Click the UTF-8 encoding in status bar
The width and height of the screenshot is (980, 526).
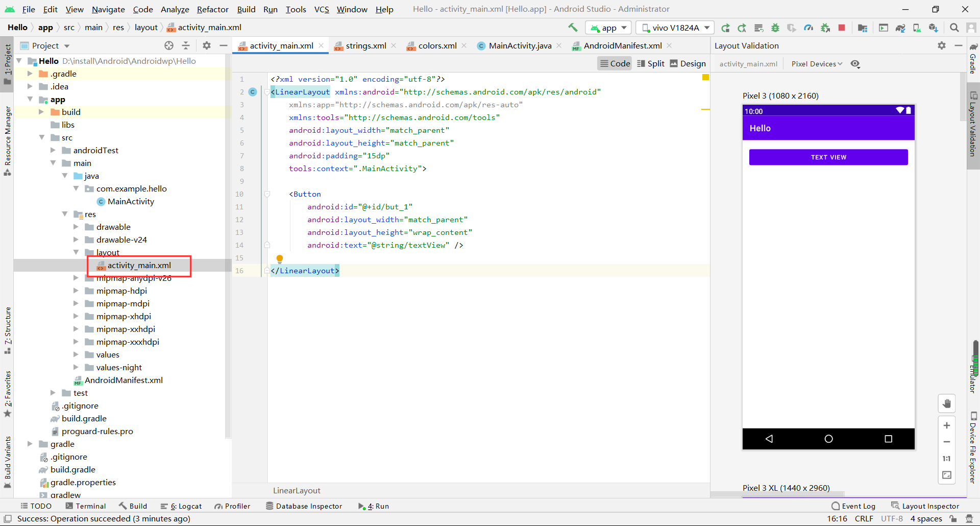[892, 519]
